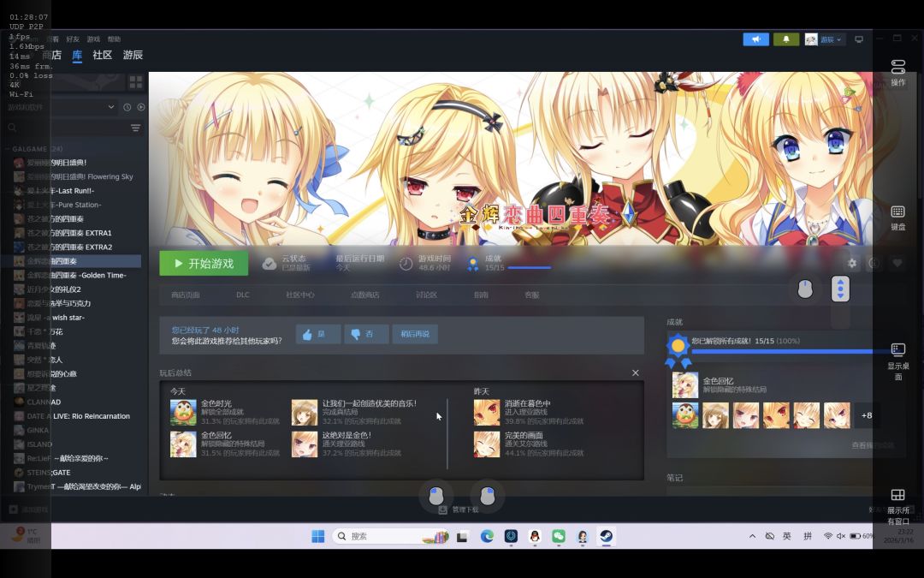
Task: Click the achievements 15/15 progress bar
Action: point(530,268)
